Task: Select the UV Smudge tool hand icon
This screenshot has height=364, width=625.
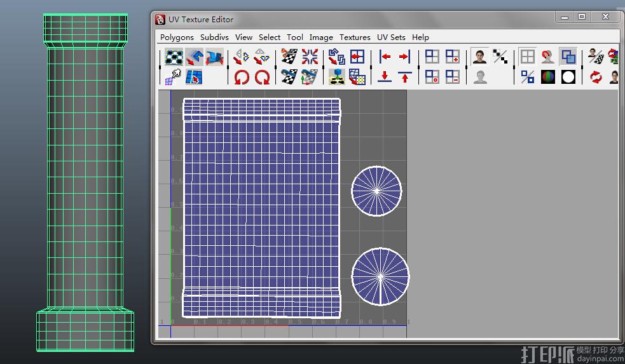Action: click(174, 77)
